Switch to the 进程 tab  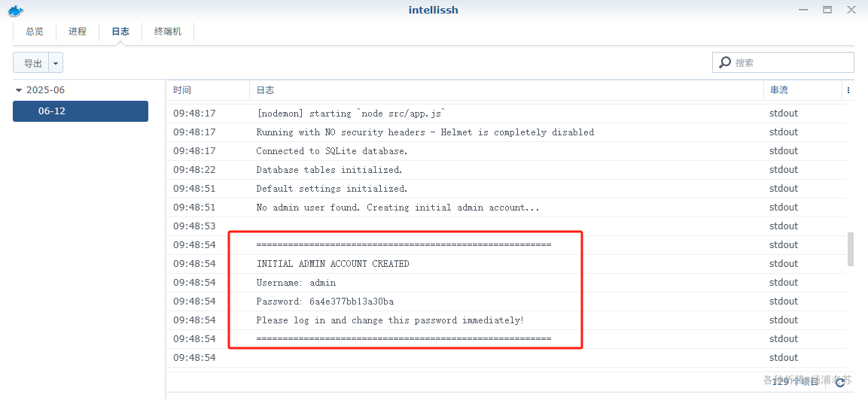[x=78, y=32]
